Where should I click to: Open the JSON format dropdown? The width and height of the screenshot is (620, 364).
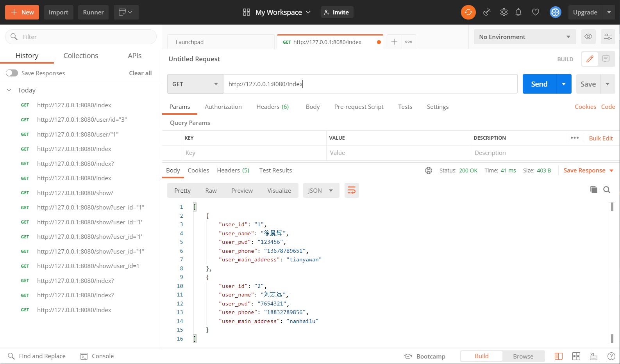click(320, 190)
